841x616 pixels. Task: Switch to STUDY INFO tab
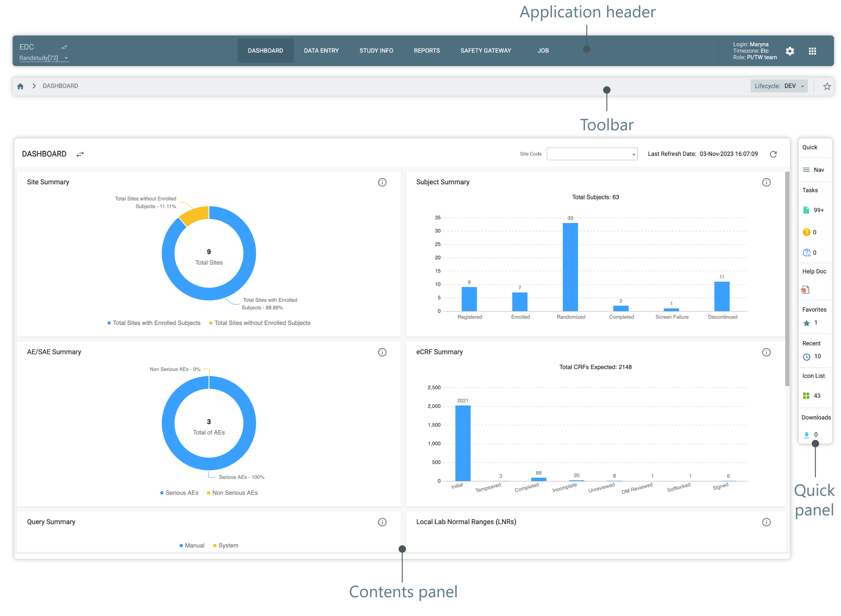(376, 51)
